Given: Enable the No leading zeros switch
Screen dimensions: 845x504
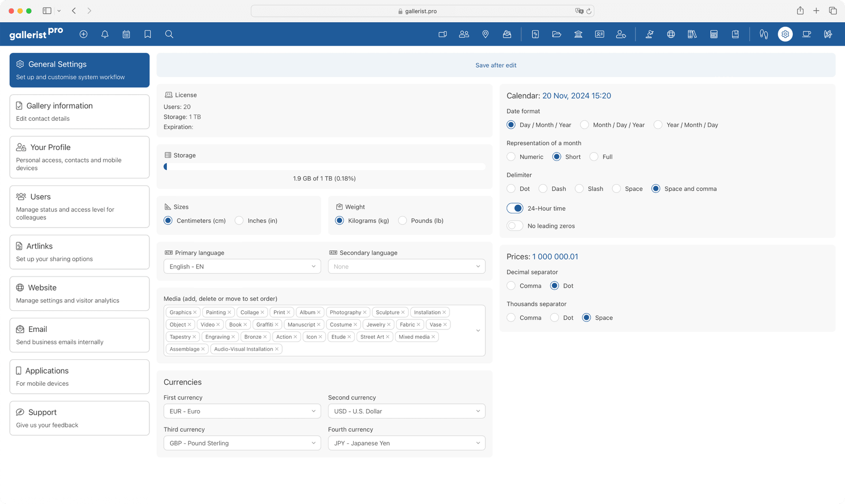Looking at the screenshot, I should (x=515, y=226).
